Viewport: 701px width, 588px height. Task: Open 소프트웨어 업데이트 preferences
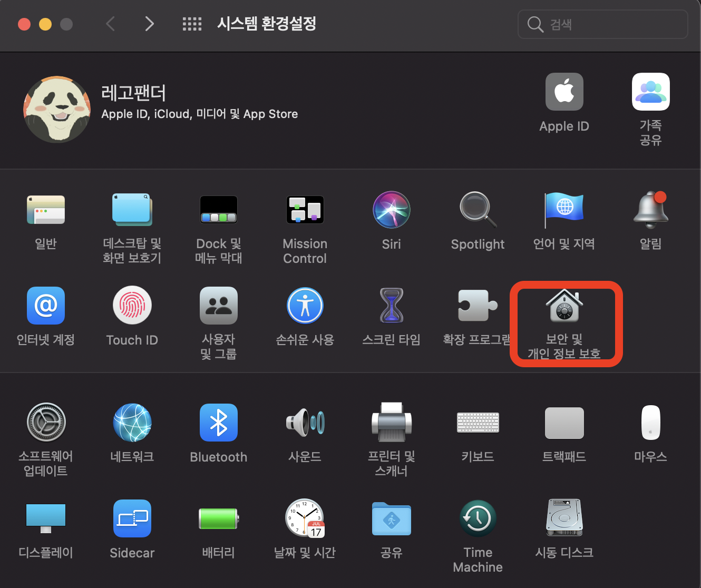click(x=46, y=423)
